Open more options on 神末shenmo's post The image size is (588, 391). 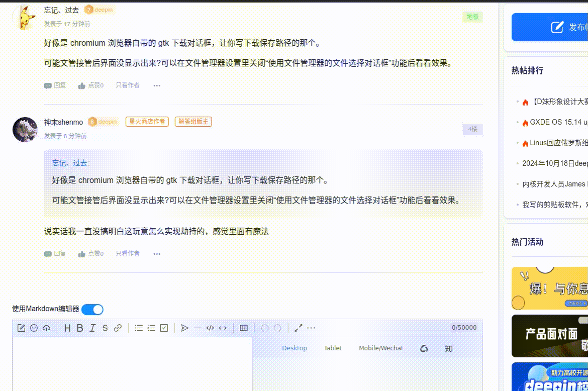click(157, 254)
